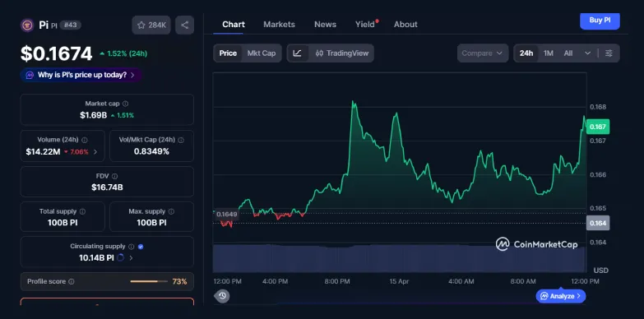
Task: Open the share icon button
Action: 184,25
